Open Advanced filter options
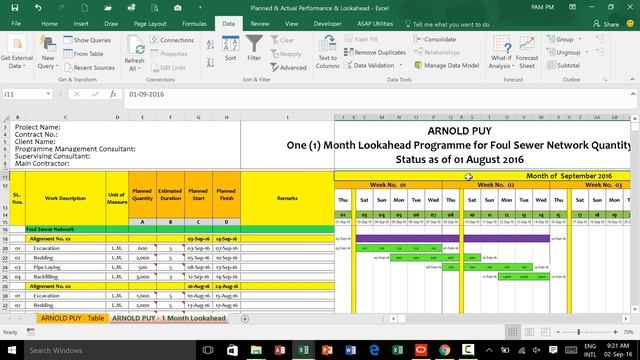640x360 pixels. pos(288,68)
